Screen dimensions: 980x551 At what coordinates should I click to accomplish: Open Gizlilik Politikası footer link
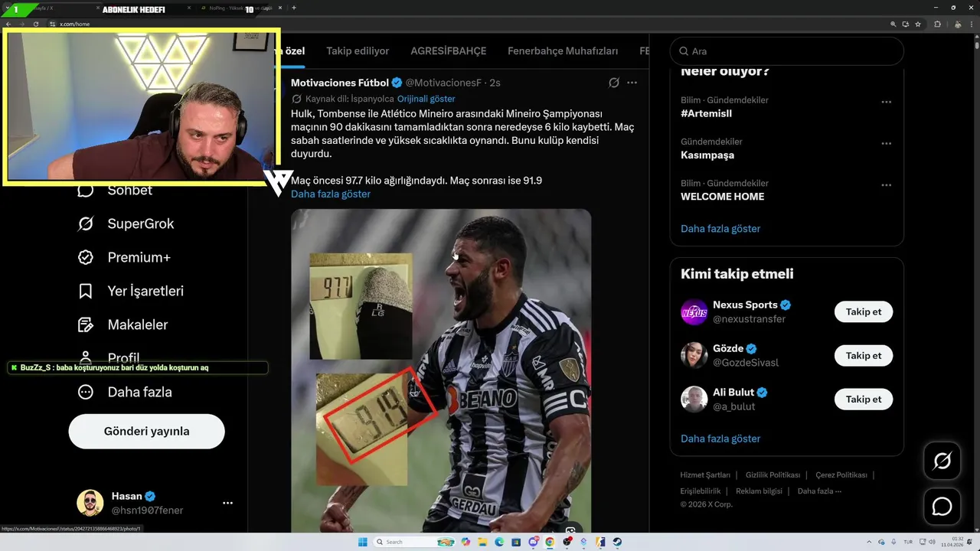point(773,475)
